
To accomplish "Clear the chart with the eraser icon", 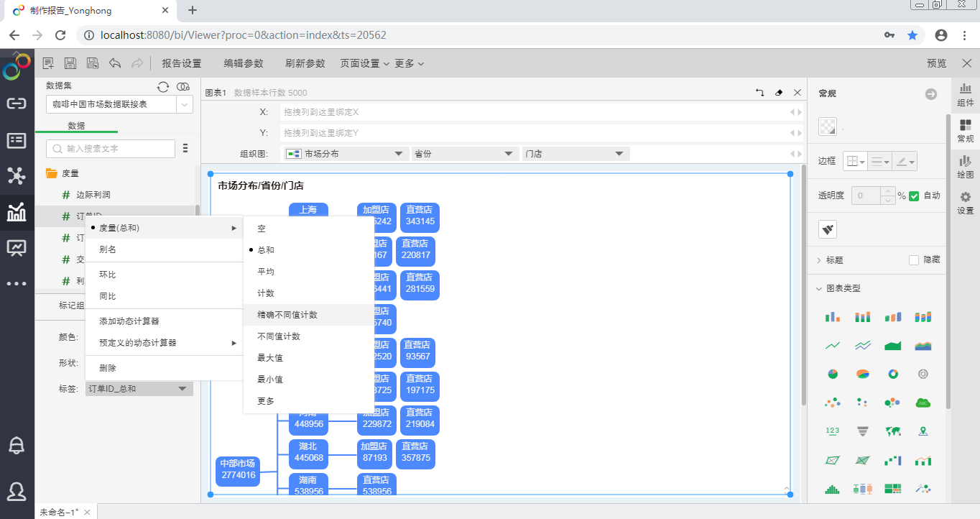I will pos(779,93).
